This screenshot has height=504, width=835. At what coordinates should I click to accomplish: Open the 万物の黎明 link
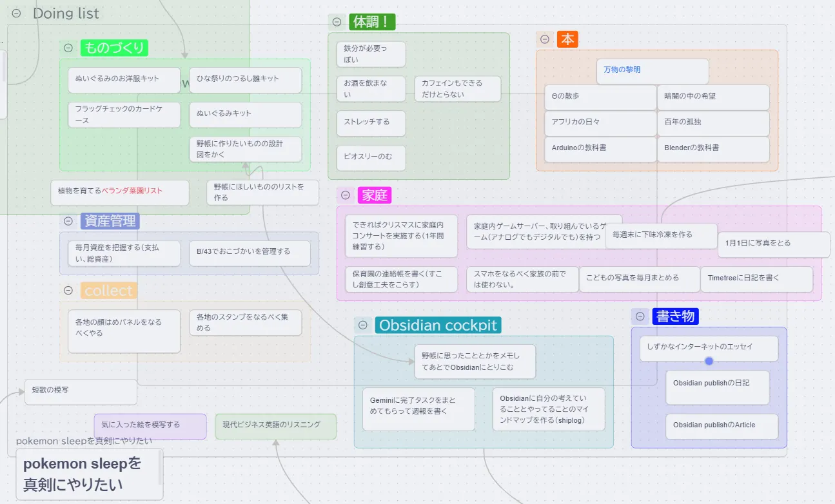622,70
